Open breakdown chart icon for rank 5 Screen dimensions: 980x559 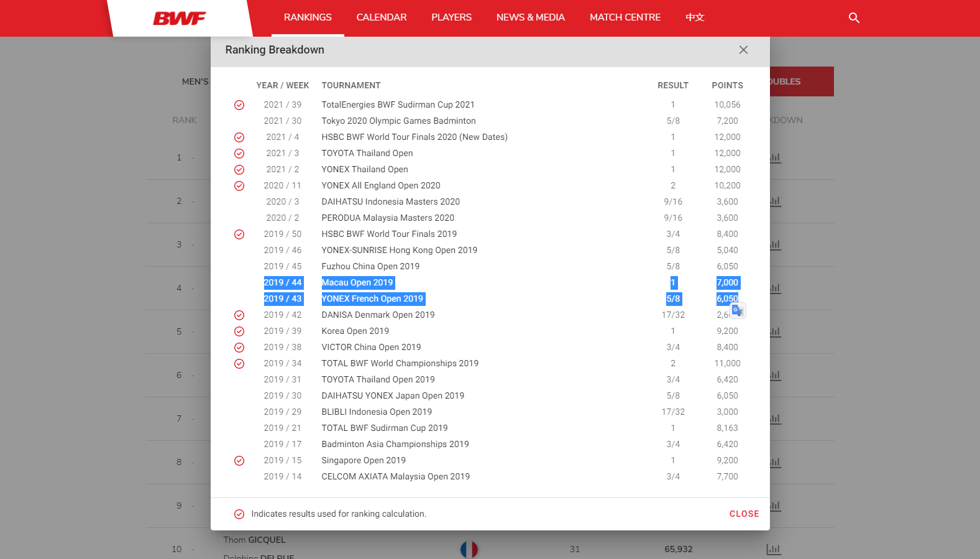775,332
